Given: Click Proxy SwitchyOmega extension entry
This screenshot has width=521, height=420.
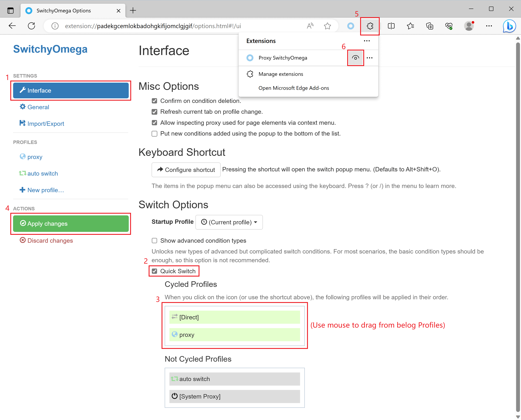Looking at the screenshot, I should [x=283, y=58].
